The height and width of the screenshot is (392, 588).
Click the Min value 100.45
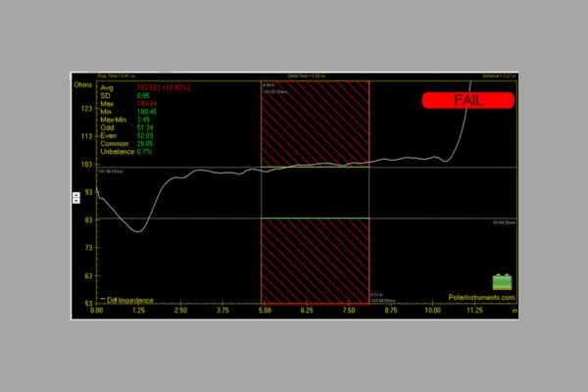(147, 112)
